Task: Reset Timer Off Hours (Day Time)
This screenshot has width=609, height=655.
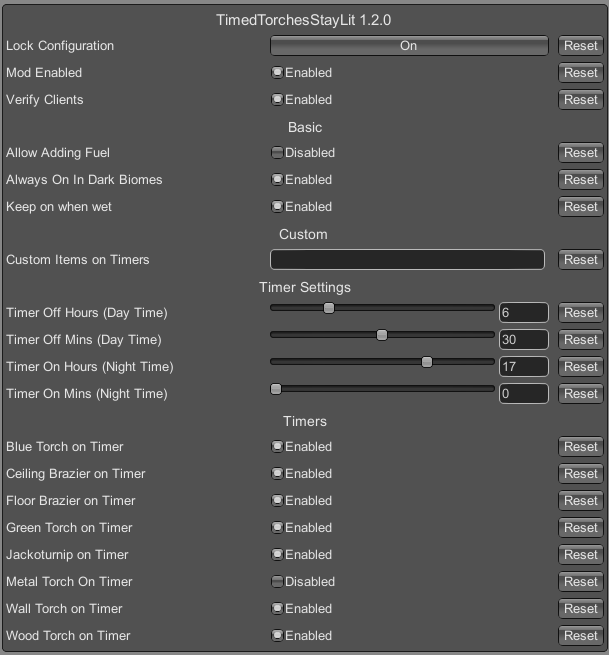Action: click(581, 312)
